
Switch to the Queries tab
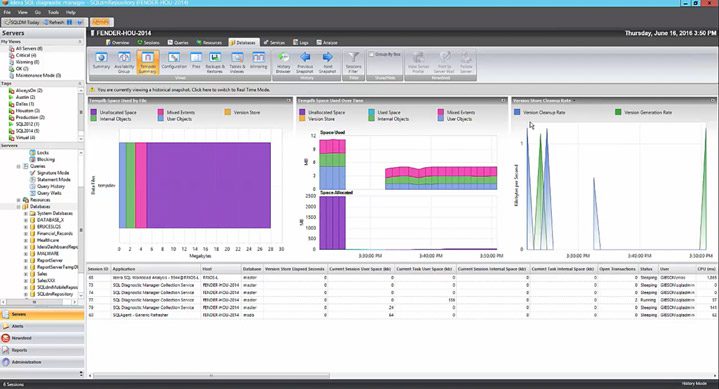(x=178, y=42)
